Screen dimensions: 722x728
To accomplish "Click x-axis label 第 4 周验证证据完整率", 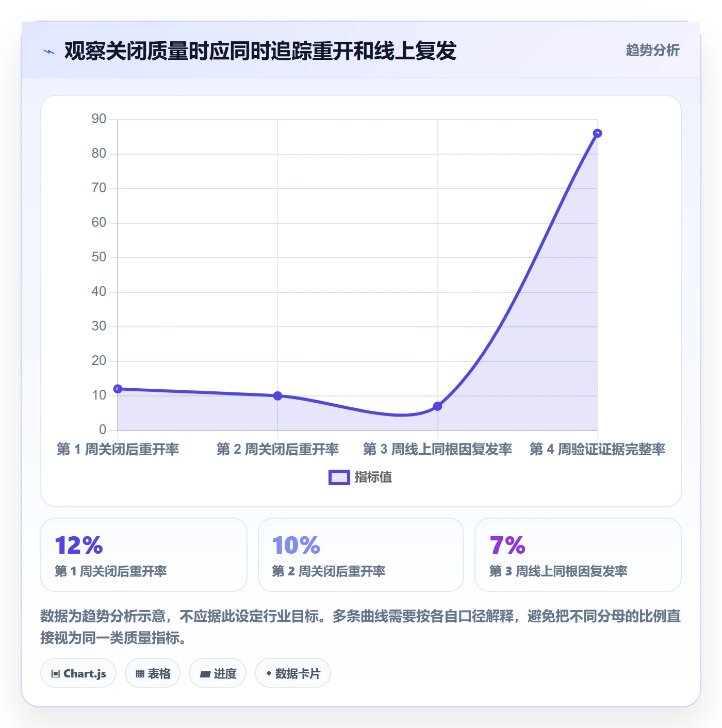I will point(597,450).
